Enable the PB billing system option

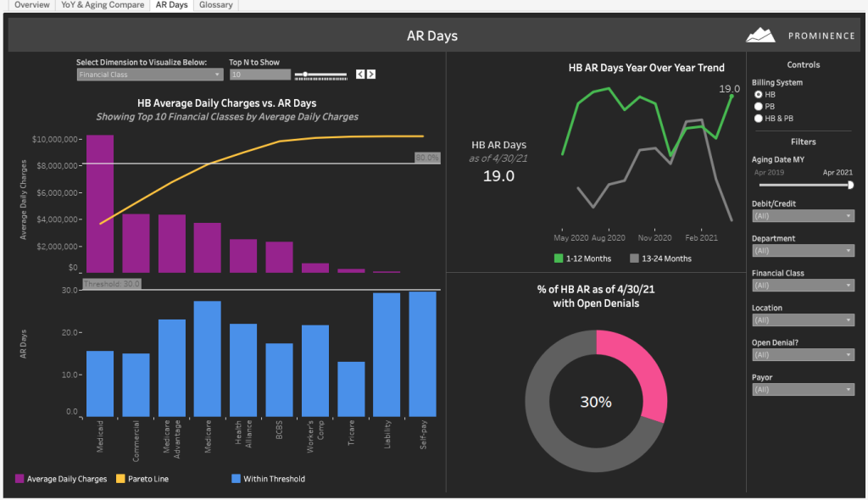(x=759, y=105)
